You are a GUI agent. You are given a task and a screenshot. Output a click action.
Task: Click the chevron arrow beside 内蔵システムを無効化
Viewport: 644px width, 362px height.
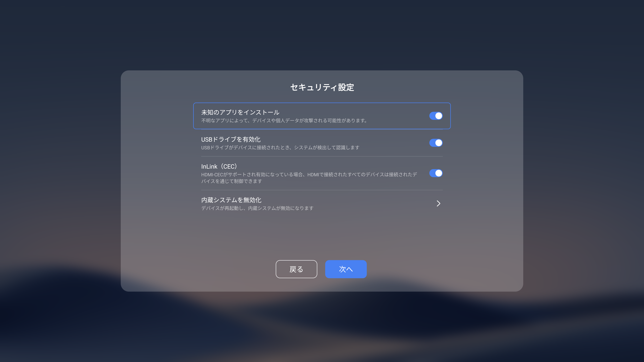tap(438, 204)
